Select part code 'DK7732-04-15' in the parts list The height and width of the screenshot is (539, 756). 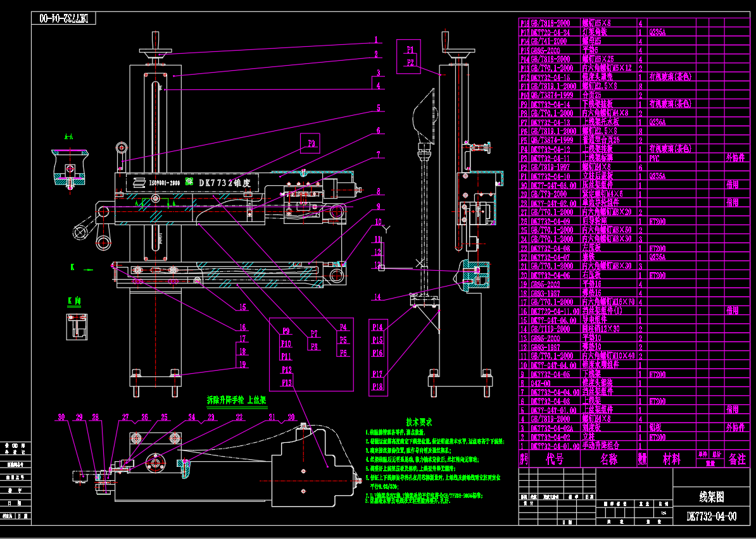(551, 77)
